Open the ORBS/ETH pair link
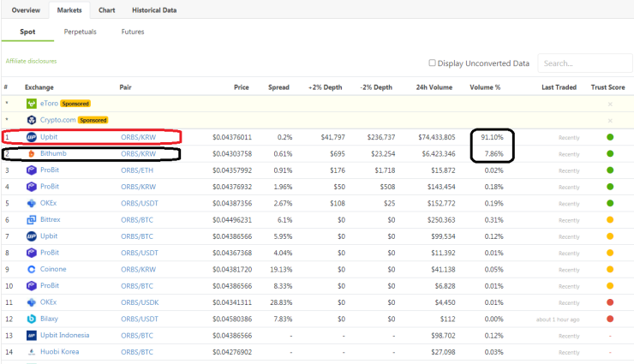 [x=137, y=170]
